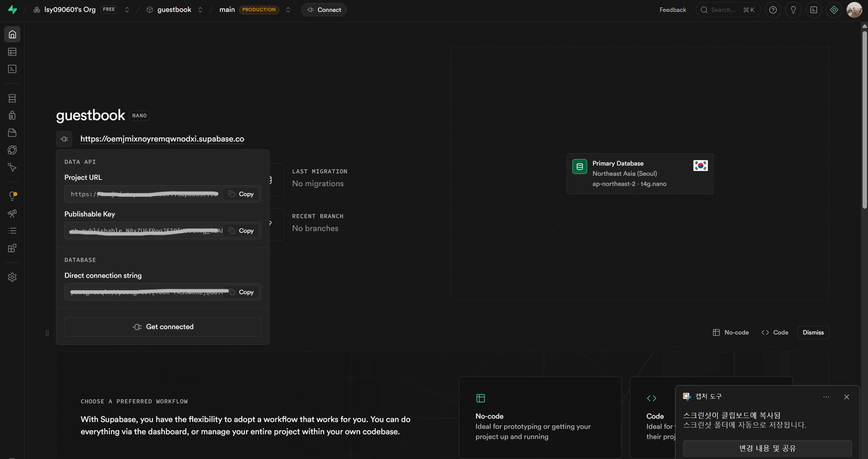Open the Authentication lock icon

point(12,115)
